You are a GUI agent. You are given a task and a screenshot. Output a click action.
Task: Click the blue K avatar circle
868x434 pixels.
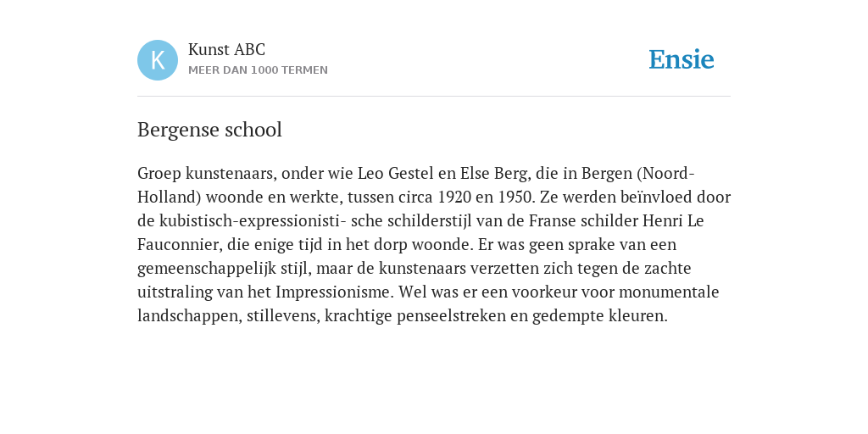[x=158, y=60]
